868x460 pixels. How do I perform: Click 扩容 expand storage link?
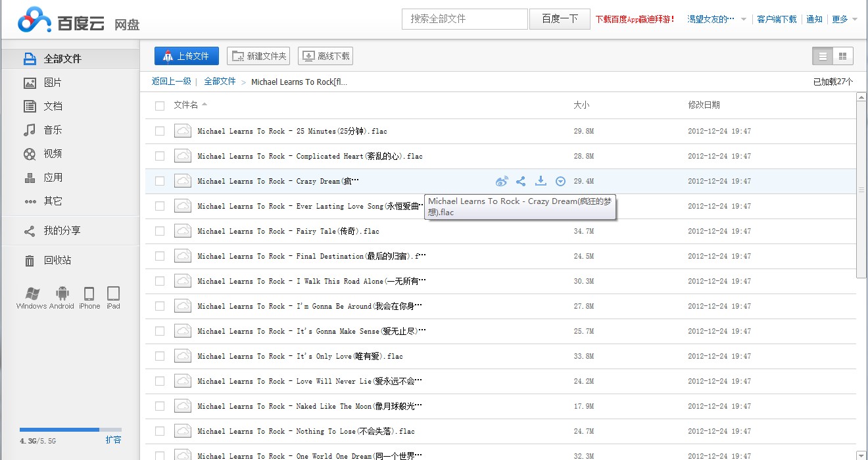point(113,440)
